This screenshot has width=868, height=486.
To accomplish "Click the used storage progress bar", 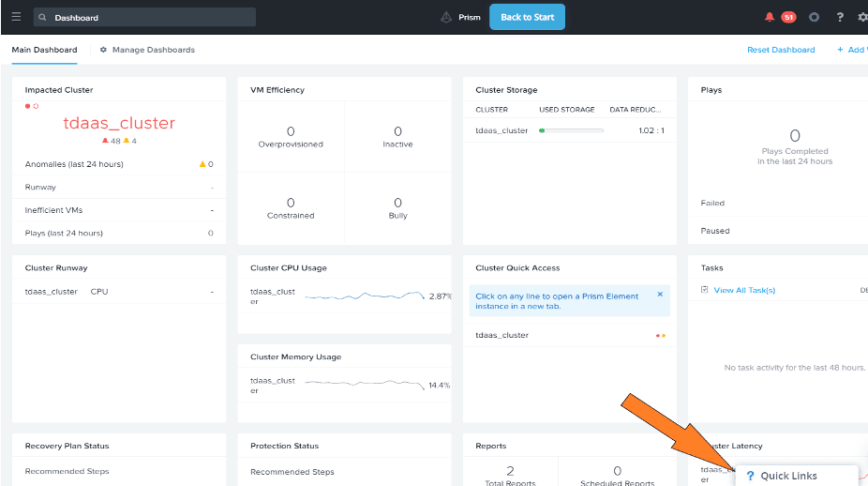I will [571, 130].
